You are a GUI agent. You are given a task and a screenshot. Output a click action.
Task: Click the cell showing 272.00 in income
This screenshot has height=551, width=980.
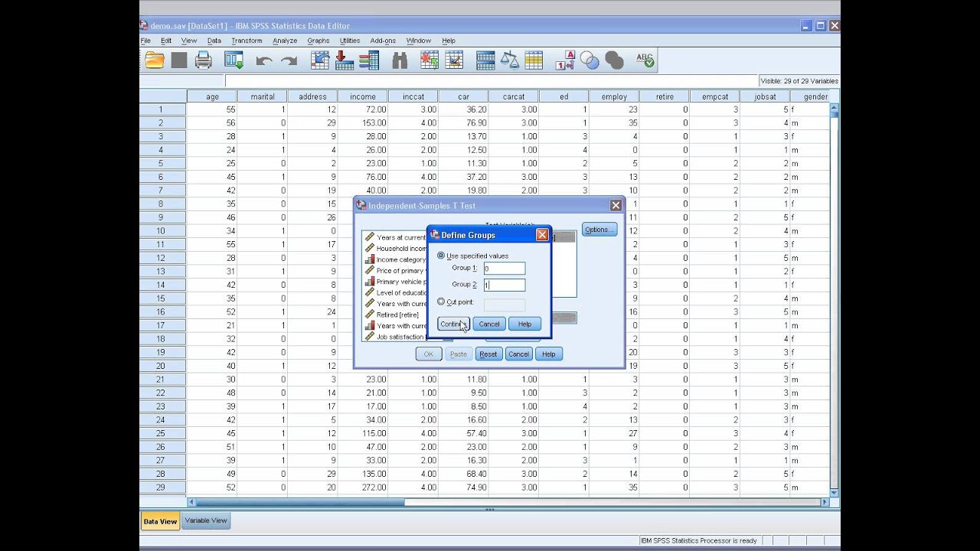pos(363,487)
